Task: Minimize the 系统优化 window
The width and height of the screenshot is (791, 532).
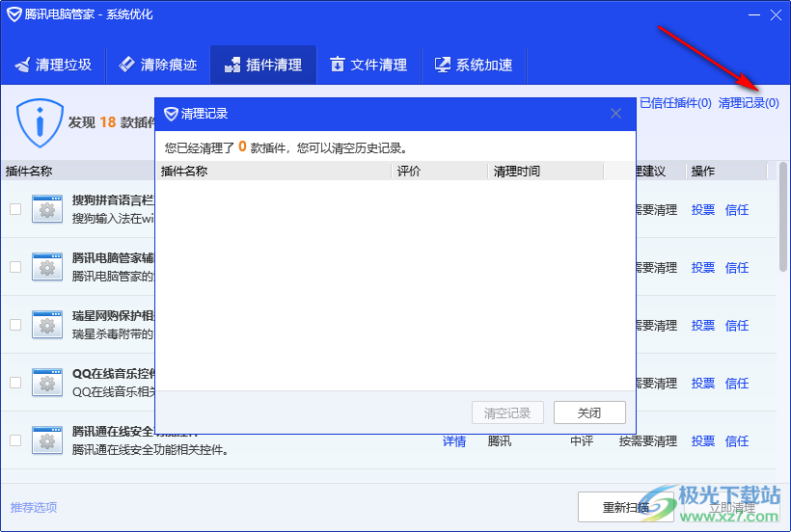Action: [754, 14]
